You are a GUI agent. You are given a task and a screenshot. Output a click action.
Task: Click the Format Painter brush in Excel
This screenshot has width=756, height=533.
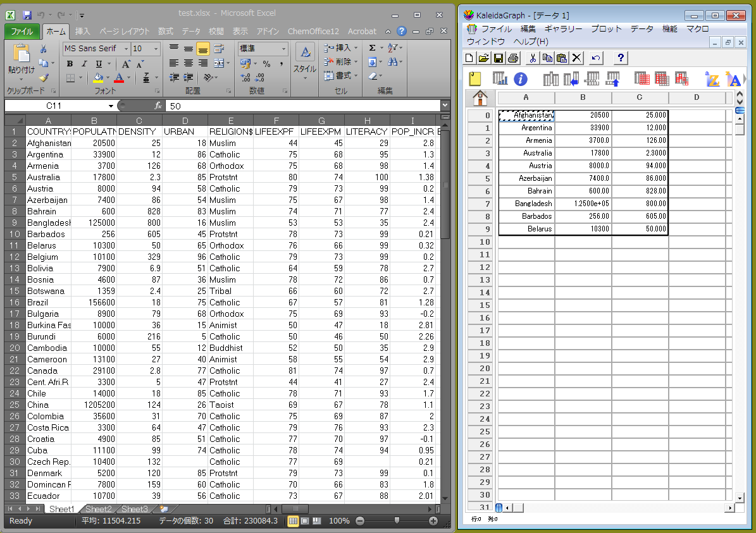coord(44,77)
